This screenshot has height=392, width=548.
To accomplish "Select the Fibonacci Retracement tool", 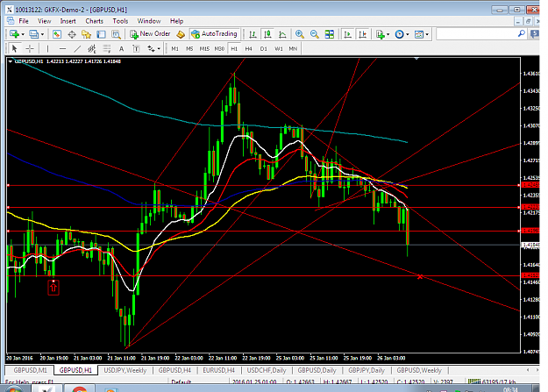I will 107,48.
